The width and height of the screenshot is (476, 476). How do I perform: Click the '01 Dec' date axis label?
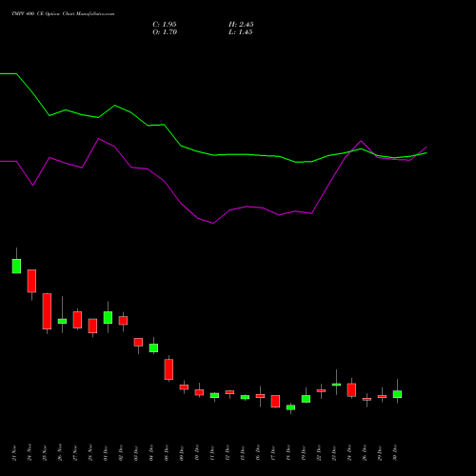point(106,453)
